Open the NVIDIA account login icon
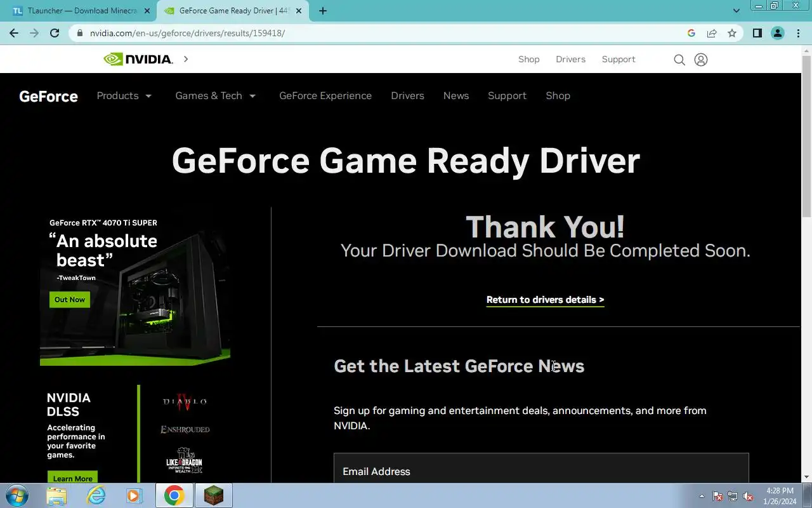The width and height of the screenshot is (812, 508). click(701, 60)
